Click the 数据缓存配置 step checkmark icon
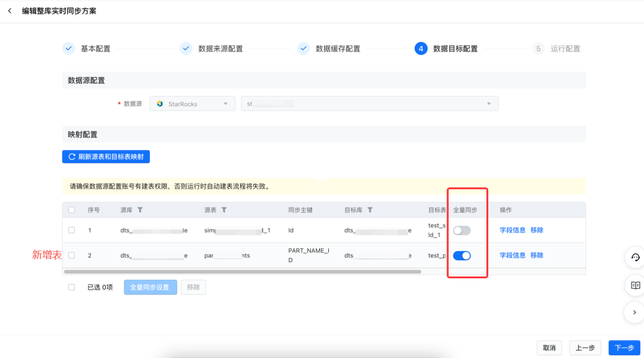The image size is (644, 358). (x=303, y=49)
